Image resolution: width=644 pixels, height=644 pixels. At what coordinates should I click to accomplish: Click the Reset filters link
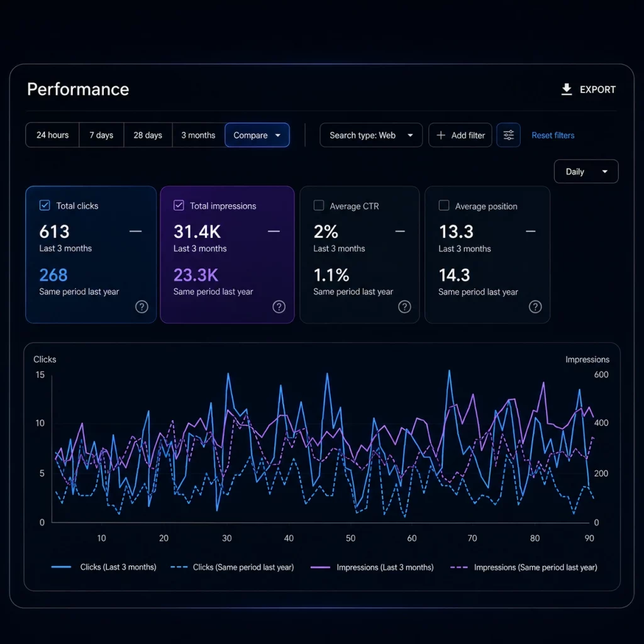(x=553, y=135)
